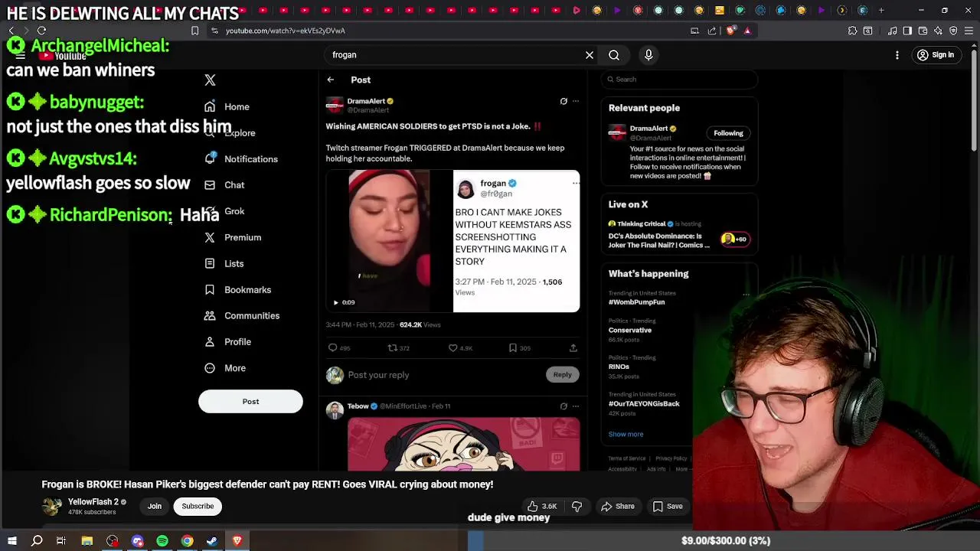Open Windows Start menu
980x551 pixels.
coord(12,541)
